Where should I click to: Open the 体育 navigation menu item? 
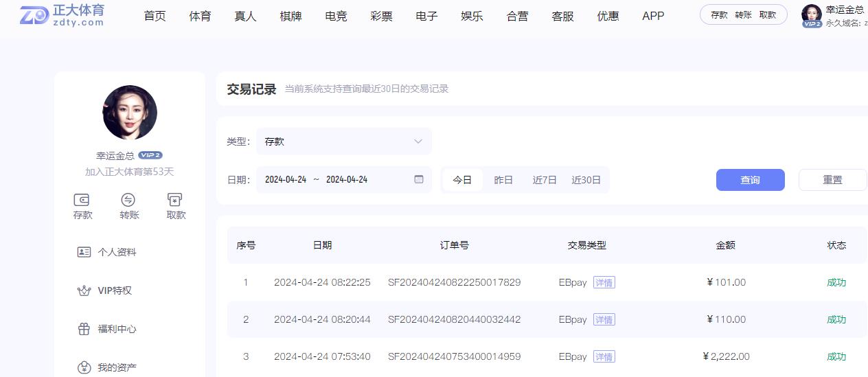tap(200, 16)
